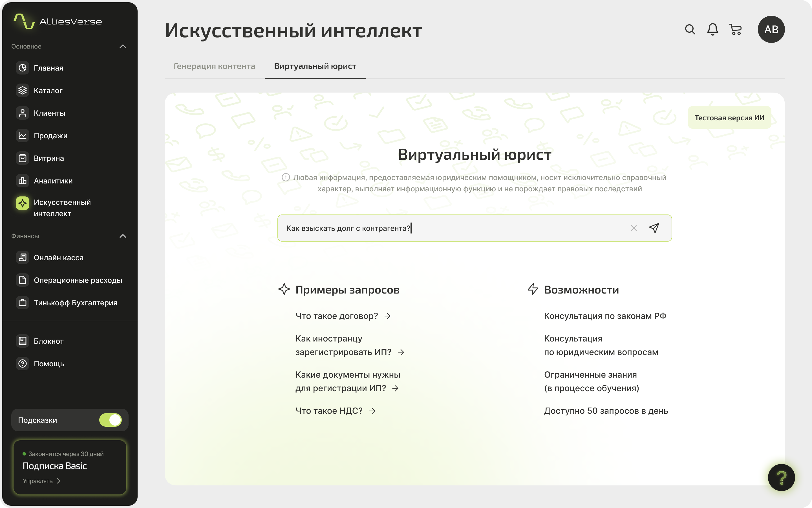The image size is (812, 508).
Task: Click the green Искусственный интеллект sparkle icon
Action: point(23,203)
